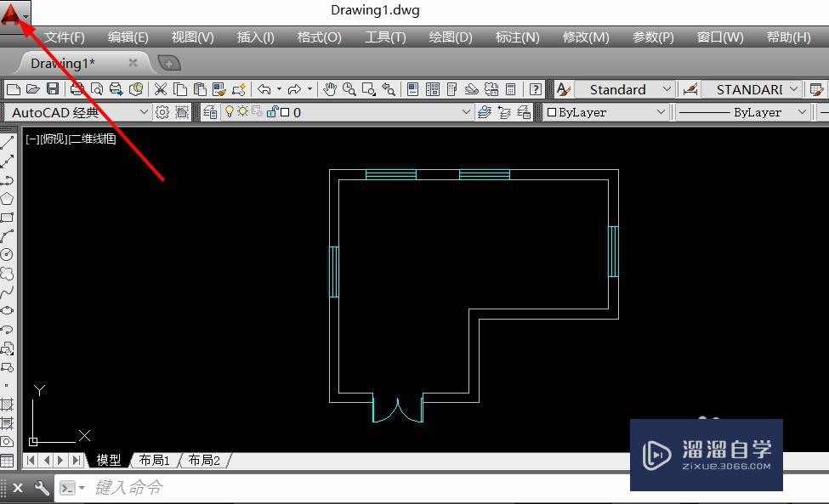The width and height of the screenshot is (829, 504).
Task: Toggle layer 0 lock padlock icon
Action: [272, 111]
